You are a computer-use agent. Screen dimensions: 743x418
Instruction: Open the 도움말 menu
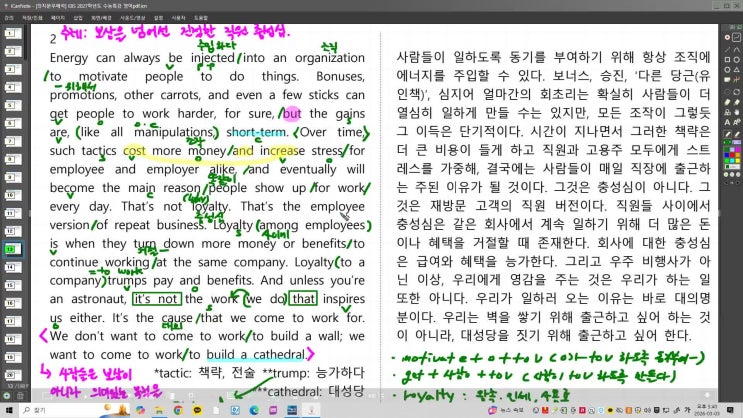pos(201,17)
